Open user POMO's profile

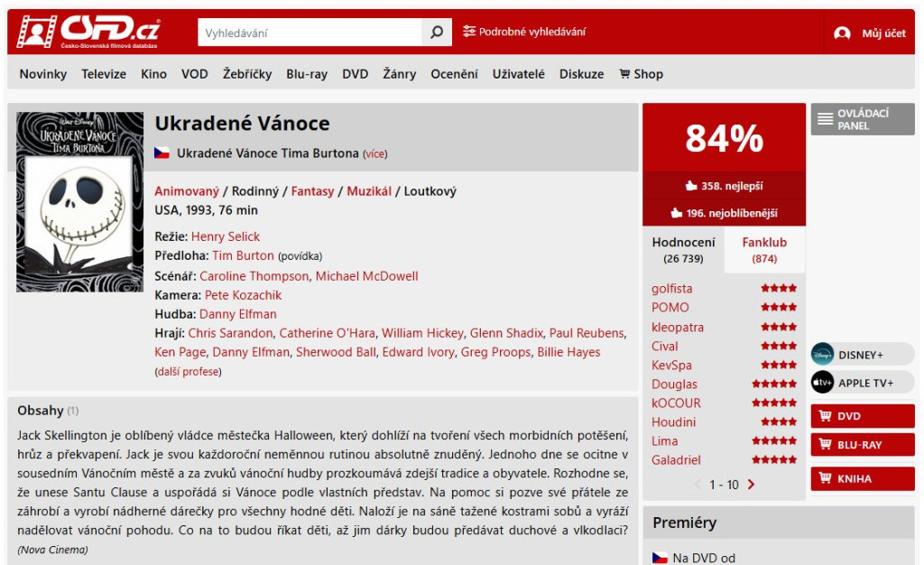(670, 307)
